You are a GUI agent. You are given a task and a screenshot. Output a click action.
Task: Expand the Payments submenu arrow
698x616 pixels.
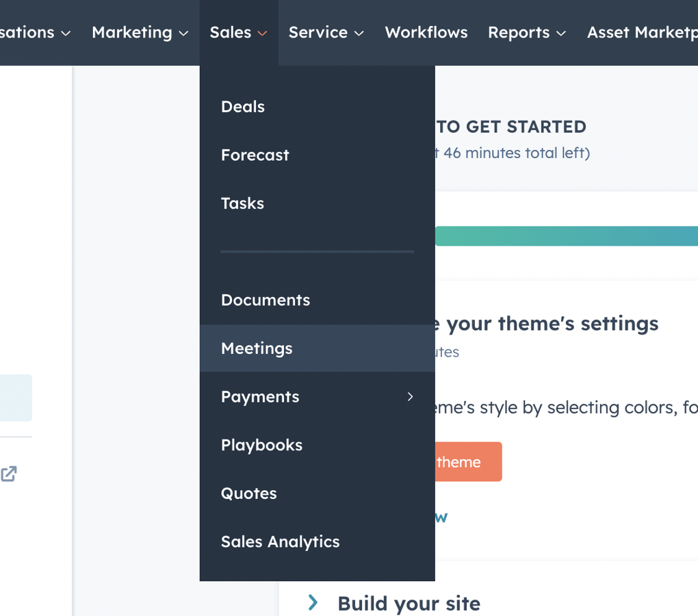click(x=410, y=397)
